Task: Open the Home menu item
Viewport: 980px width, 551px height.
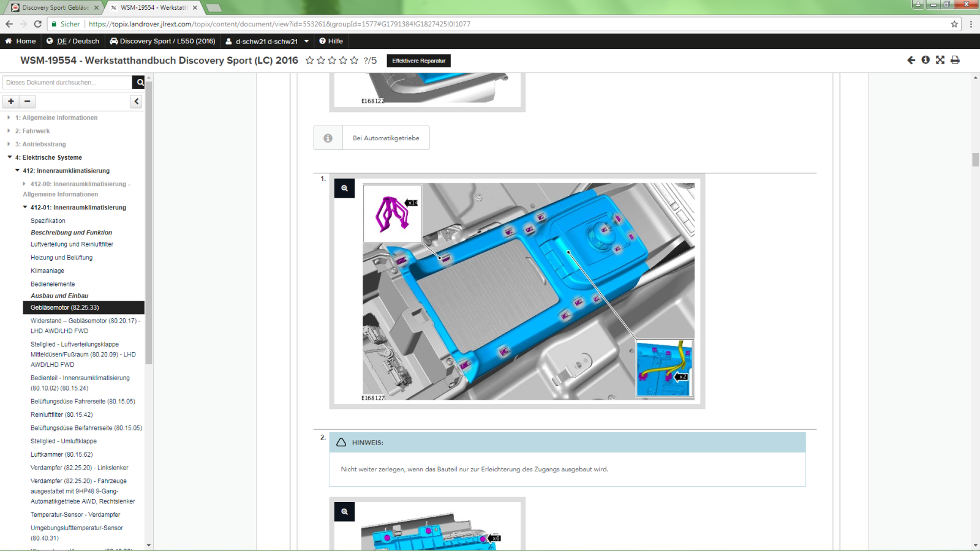Action: coord(21,41)
